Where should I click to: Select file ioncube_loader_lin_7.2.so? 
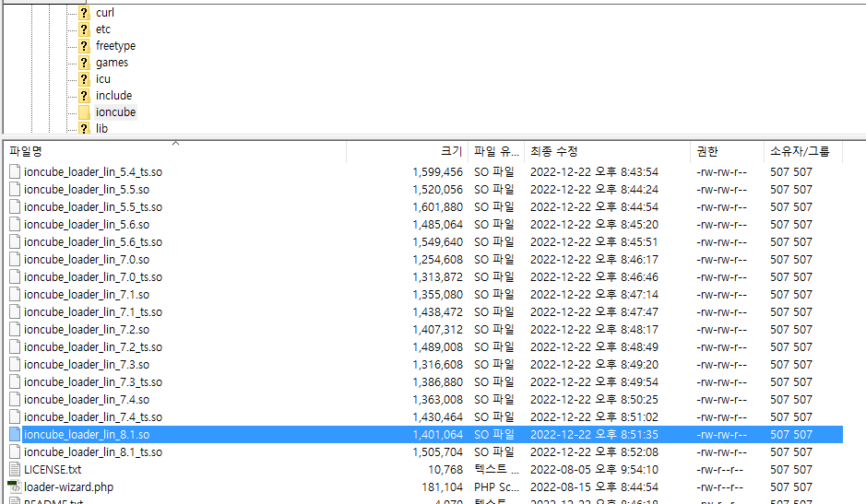click(x=87, y=330)
